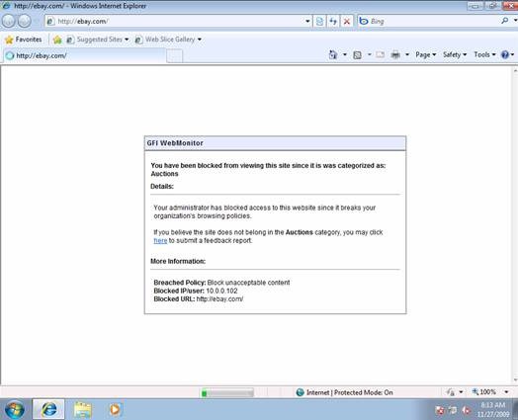Click the 'Details:' heading text
Viewport: 518px width, 420px height.
tap(162, 187)
